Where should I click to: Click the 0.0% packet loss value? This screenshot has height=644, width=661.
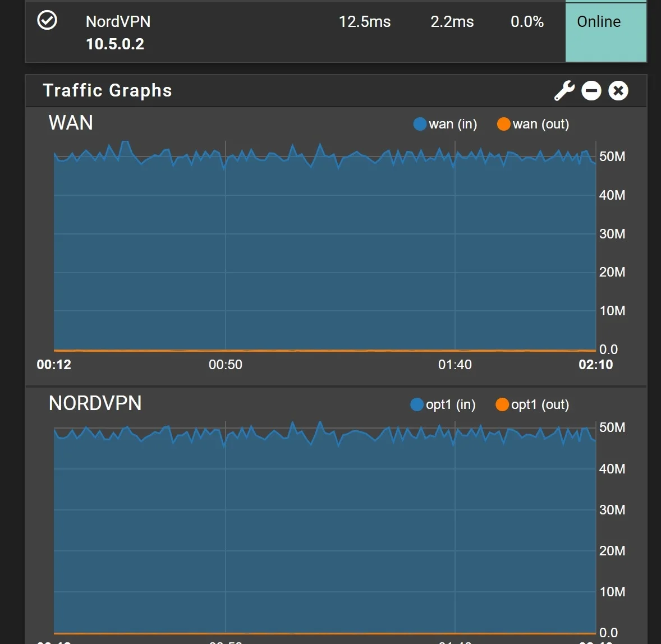(x=527, y=21)
